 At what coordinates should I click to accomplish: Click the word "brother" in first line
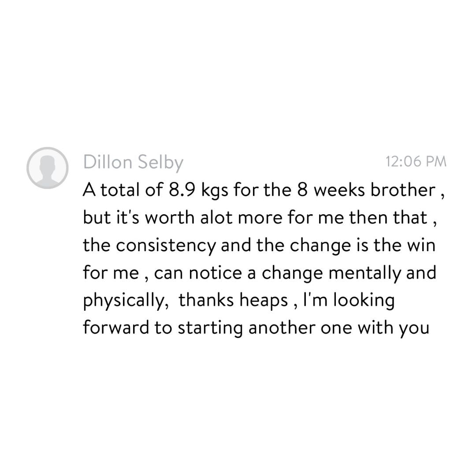(x=403, y=190)
